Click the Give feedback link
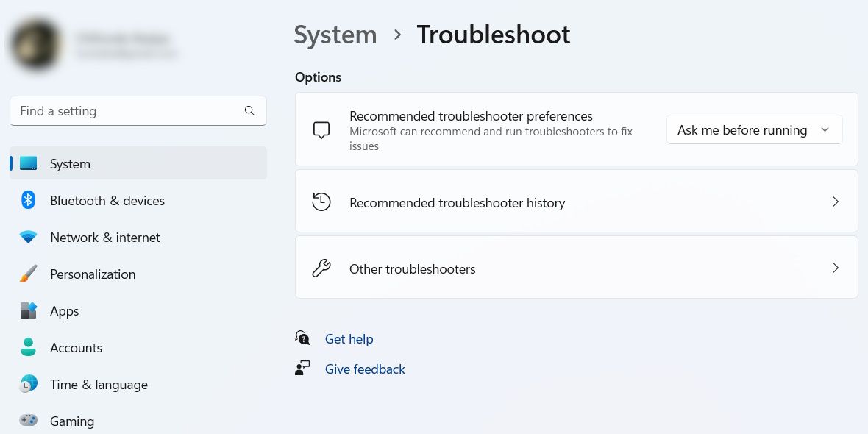The width and height of the screenshot is (868, 434). (365, 369)
